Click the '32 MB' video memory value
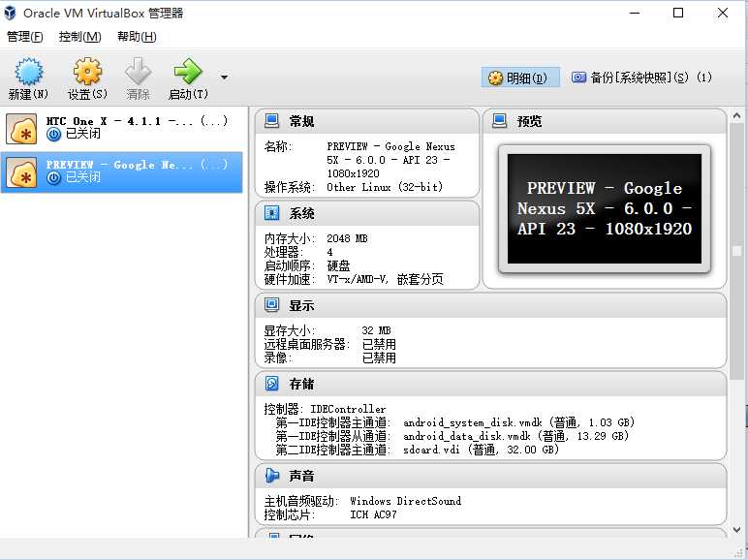Image resolution: width=748 pixels, height=560 pixels. click(376, 330)
